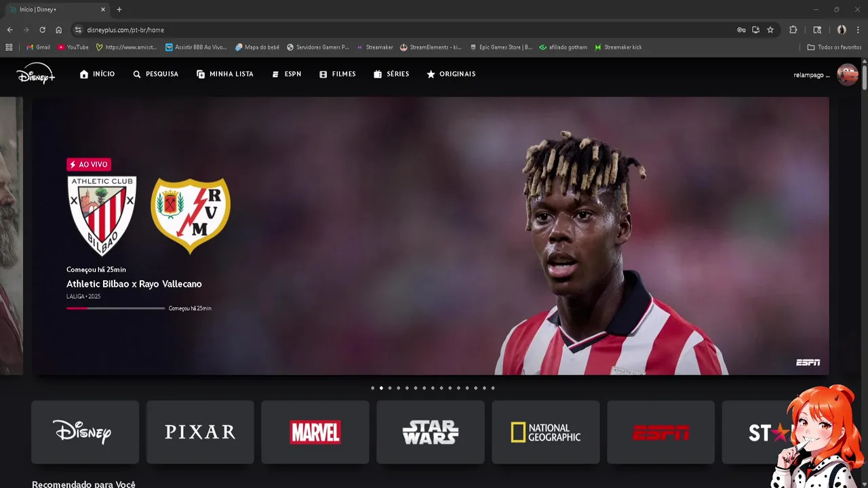Image resolution: width=868 pixels, height=488 pixels.
Task: Open the StreamElements bookmark
Action: (431, 47)
